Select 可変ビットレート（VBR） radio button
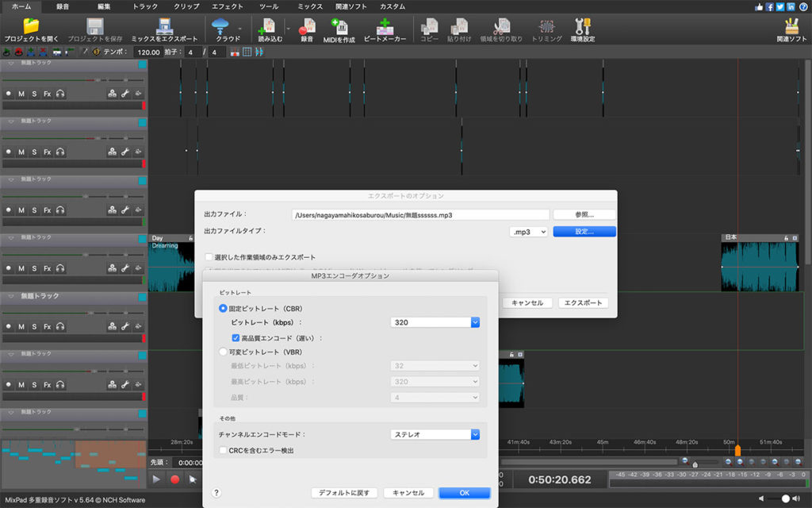Image resolution: width=812 pixels, height=508 pixels. click(223, 352)
